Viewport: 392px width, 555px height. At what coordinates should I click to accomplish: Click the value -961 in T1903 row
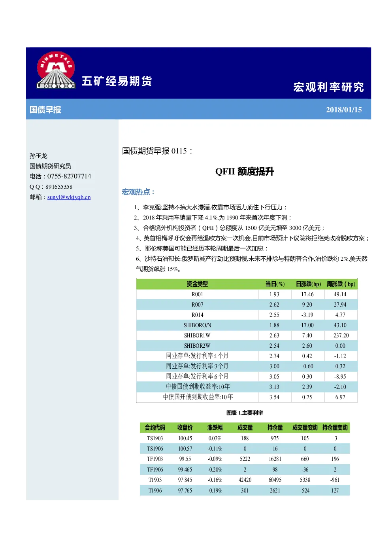pos(335,480)
